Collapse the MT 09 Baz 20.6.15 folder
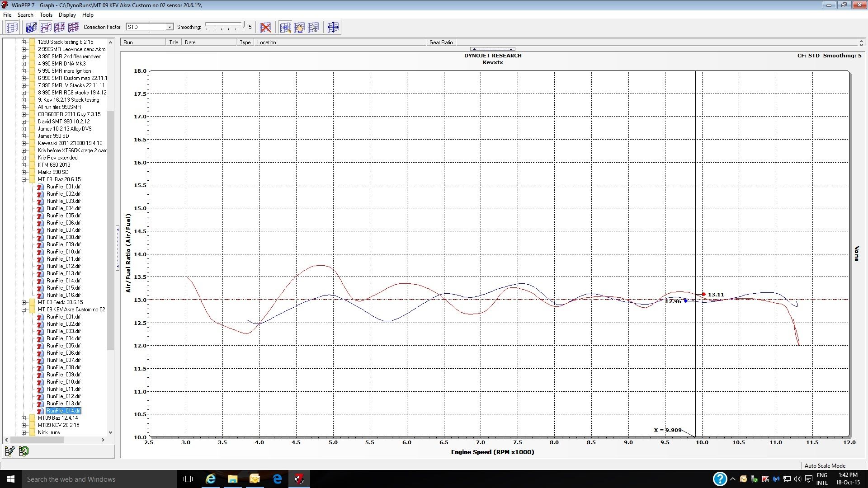The image size is (868, 488). tap(24, 179)
